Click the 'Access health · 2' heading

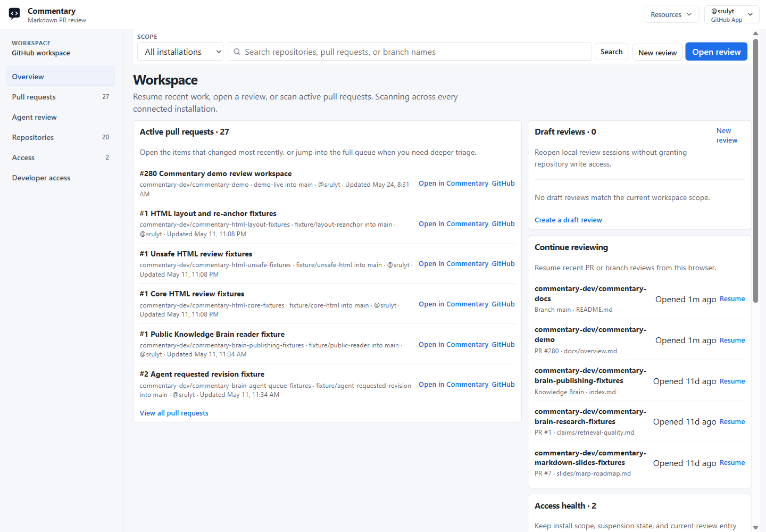[565, 506]
